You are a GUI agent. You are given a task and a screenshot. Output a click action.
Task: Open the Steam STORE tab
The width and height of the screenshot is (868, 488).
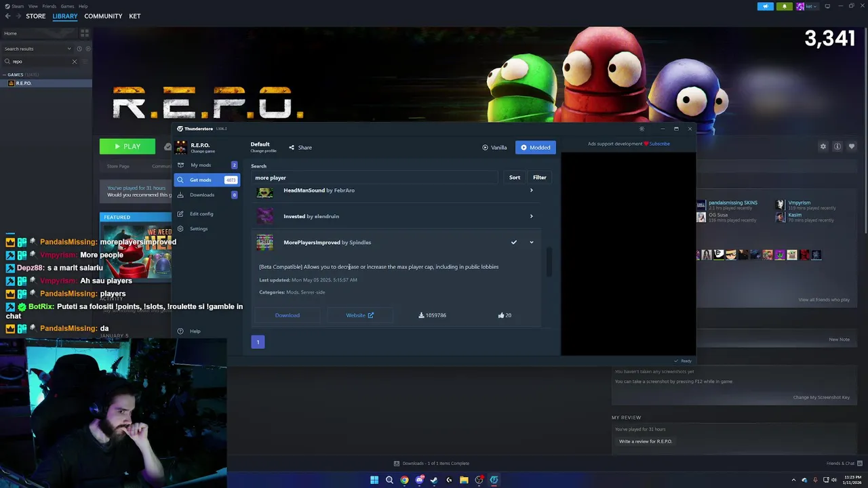click(35, 16)
